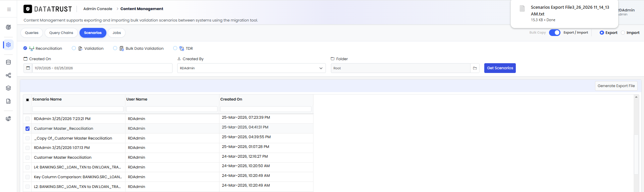Sort by Created On column header
This screenshot has width=644, height=192.
231,99
